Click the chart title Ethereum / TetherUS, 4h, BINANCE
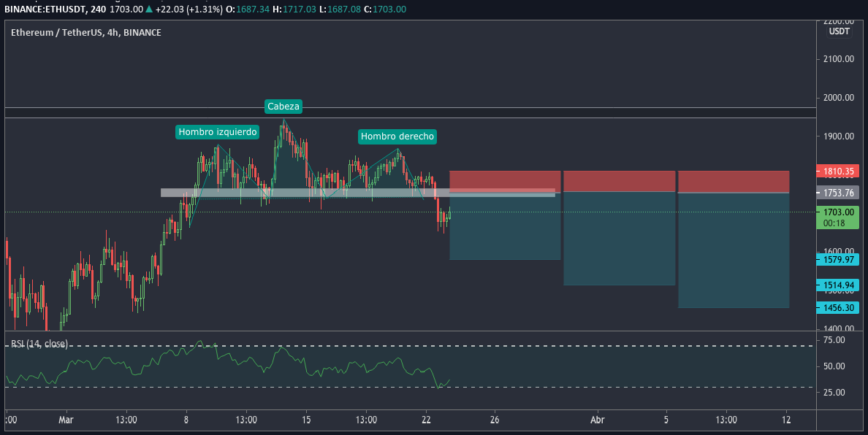The image size is (868, 435). pyautogui.click(x=86, y=33)
